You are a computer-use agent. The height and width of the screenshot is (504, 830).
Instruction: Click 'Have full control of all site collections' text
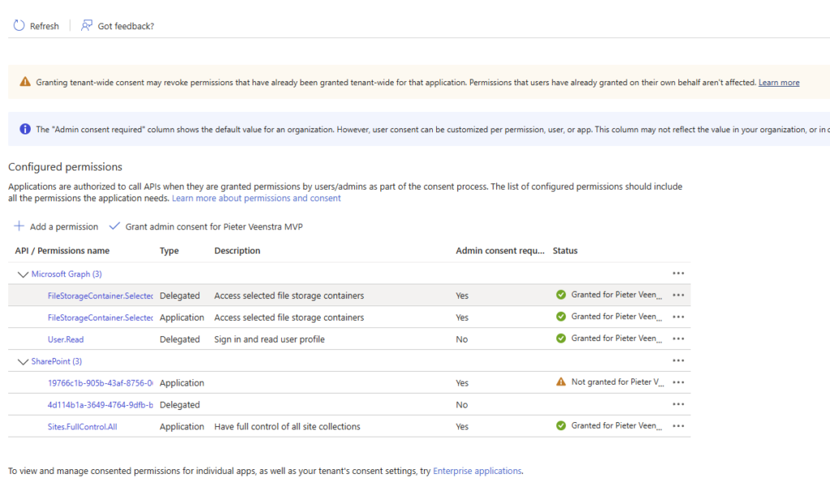pos(288,426)
